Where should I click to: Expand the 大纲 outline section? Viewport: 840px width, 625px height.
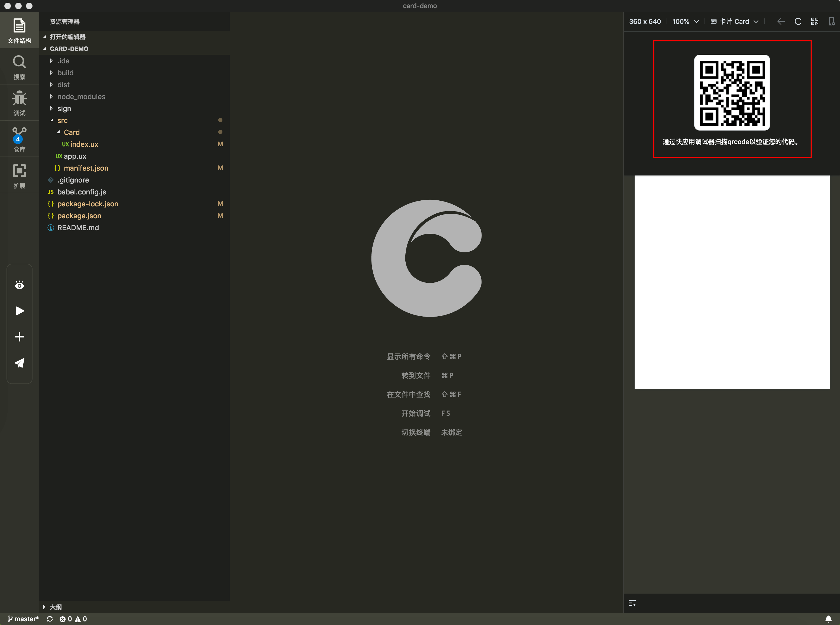click(55, 607)
